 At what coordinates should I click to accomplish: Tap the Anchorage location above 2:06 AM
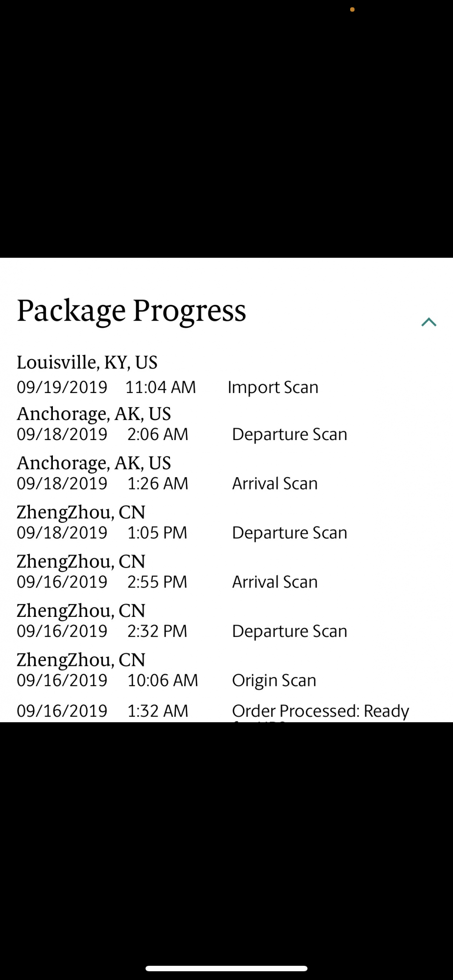[x=94, y=414]
